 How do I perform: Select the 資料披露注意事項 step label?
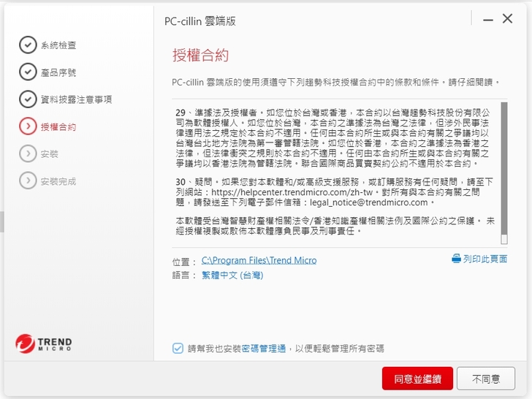pyautogui.click(x=76, y=99)
